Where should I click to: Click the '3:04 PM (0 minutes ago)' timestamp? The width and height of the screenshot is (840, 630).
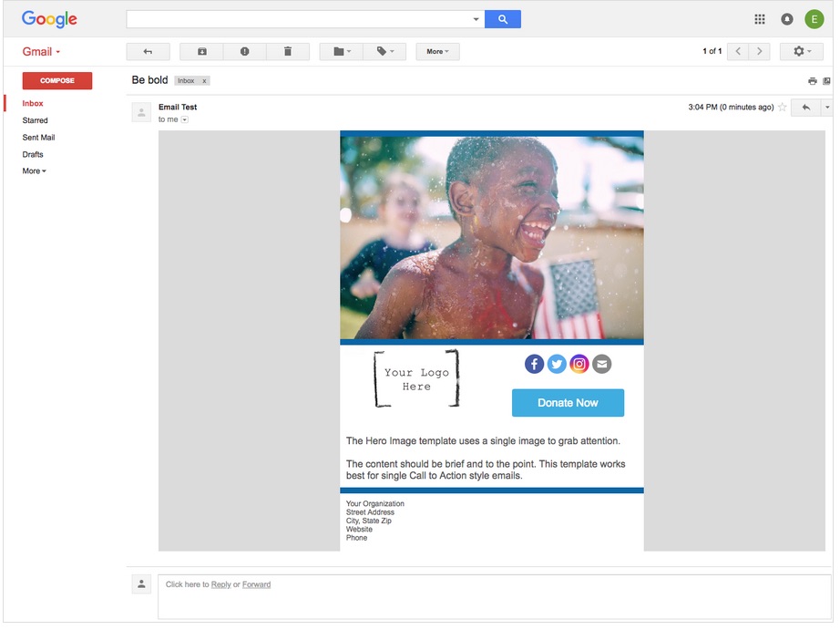pyautogui.click(x=731, y=108)
